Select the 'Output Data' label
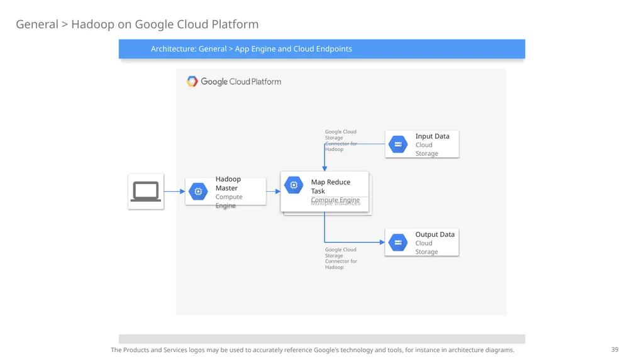The image size is (644, 362). click(435, 234)
